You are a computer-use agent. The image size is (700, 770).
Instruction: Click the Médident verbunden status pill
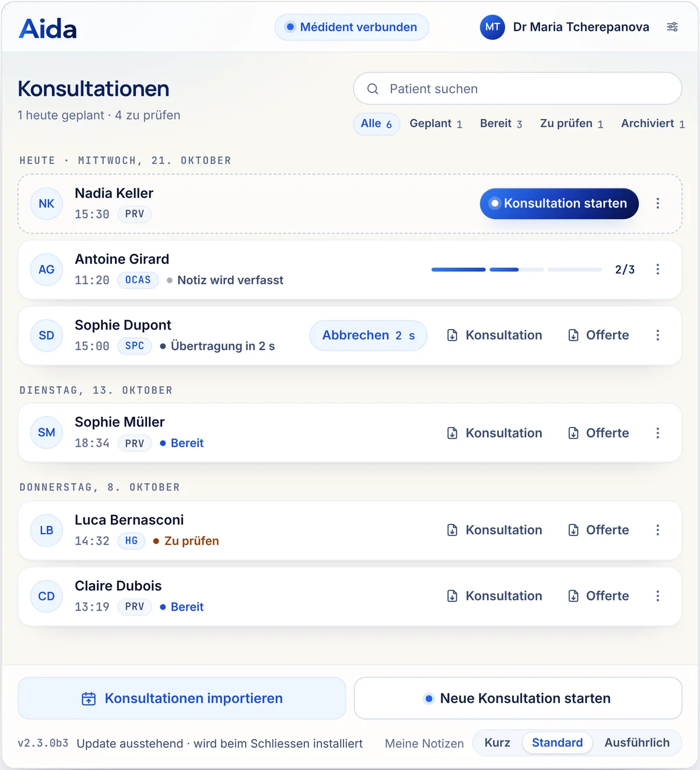click(x=352, y=27)
